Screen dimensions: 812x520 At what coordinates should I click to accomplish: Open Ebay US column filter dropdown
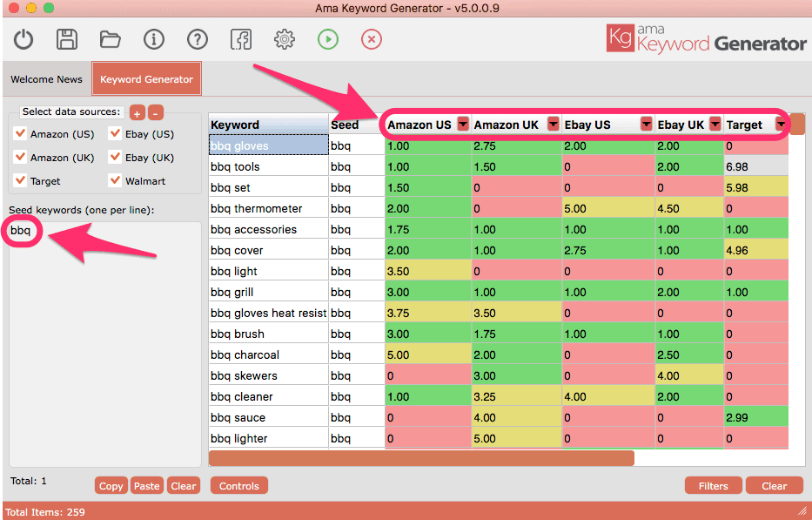tap(647, 124)
